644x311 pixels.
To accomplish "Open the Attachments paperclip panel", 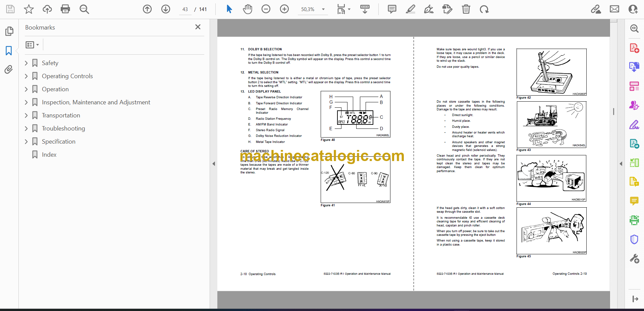I will pos(9,69).
